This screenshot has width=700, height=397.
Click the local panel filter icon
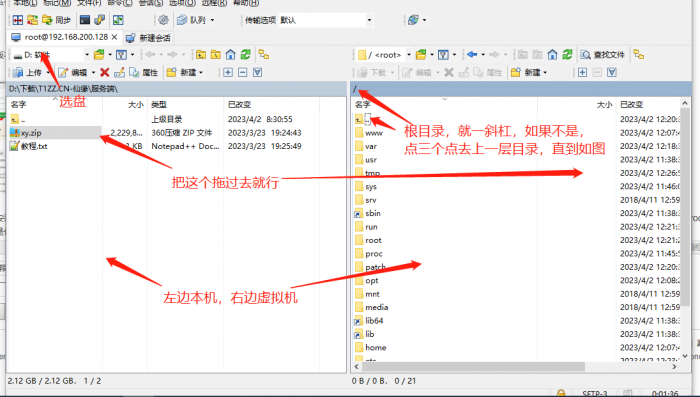(121, 55)
